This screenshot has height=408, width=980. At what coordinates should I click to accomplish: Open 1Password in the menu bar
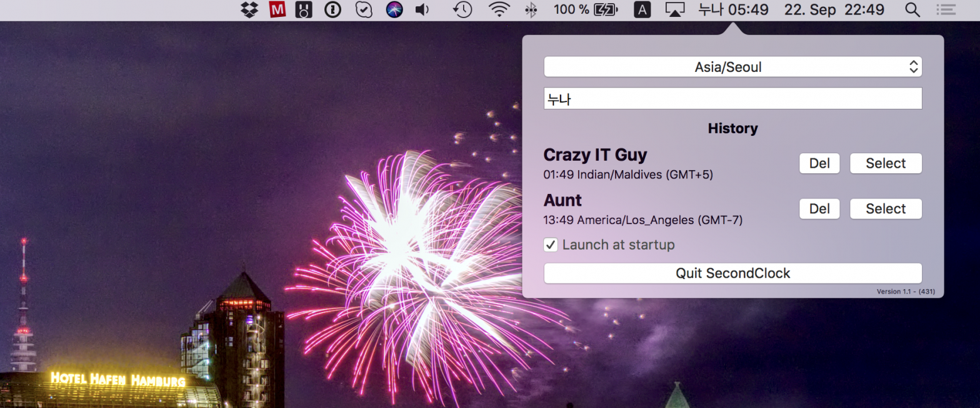pos(332,9)
